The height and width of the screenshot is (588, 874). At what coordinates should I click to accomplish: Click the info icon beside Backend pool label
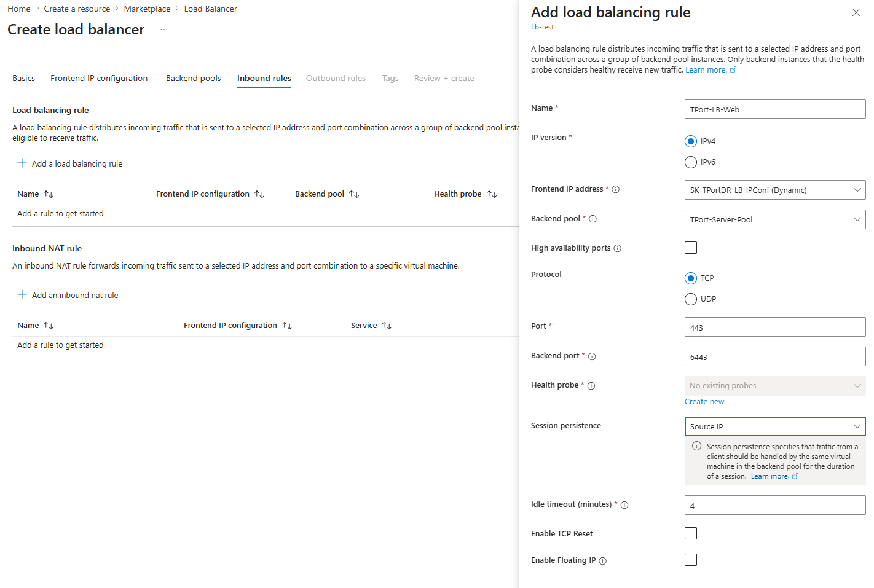pos(593,219)
